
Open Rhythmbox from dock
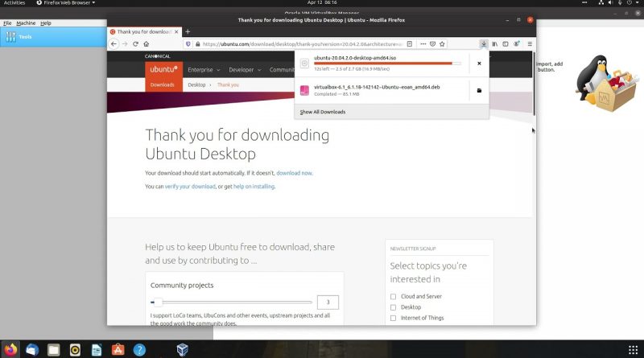75,350
